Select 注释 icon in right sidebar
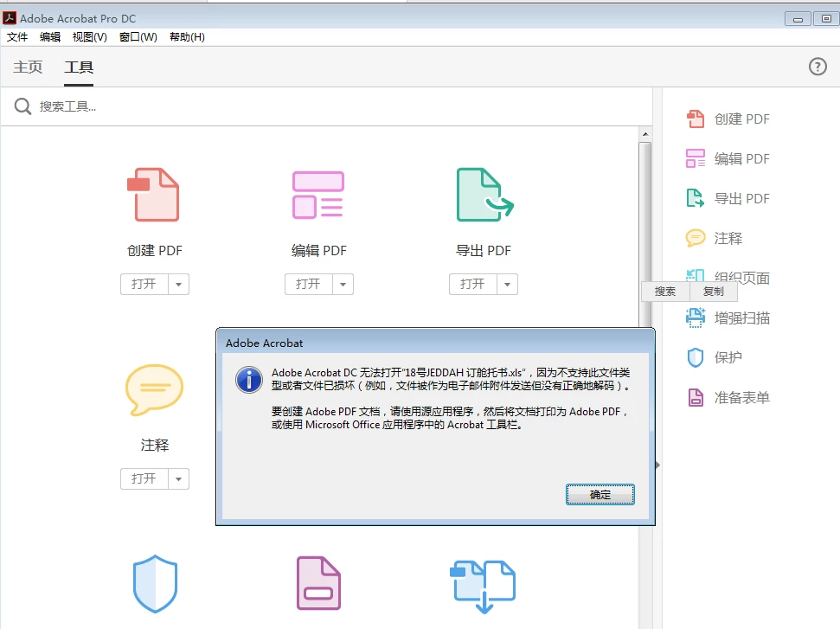The image size is (840, 629). (x=696, y=238)
